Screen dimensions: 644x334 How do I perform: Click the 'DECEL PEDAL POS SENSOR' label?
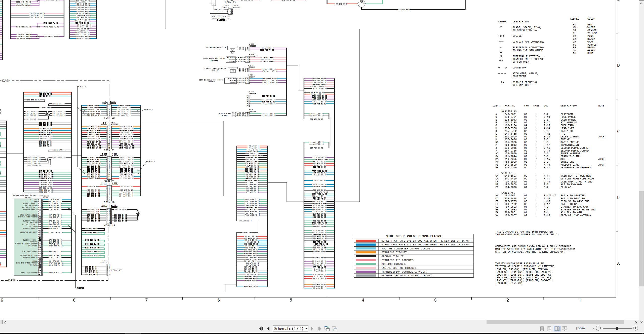[x=214, y=59]
